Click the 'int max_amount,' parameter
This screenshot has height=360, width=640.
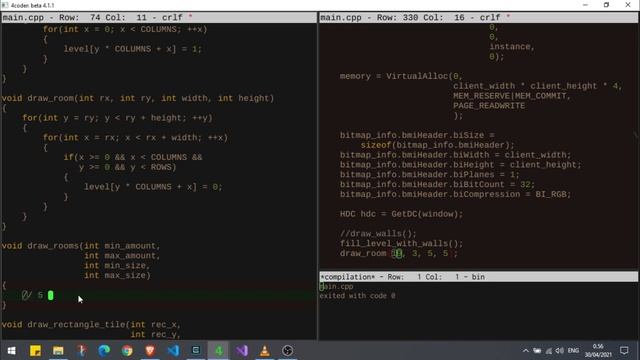pyautogui.click(x=122, y=256)
